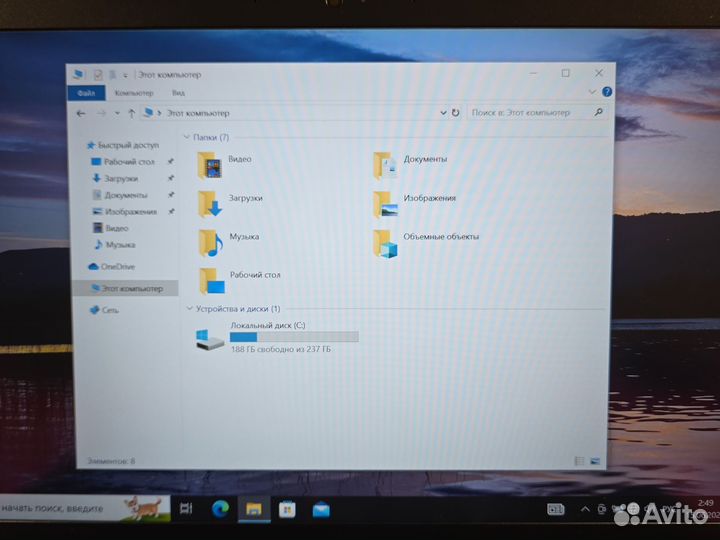Viewport: 720px width, 540px height.
Task: Click the taskbar search box
Action: [x=85, y=508]
